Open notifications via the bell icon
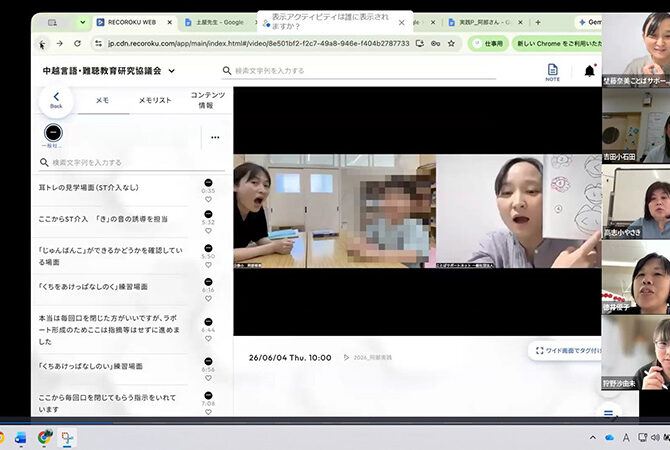This screenshot has width=670, height=450. (x=590, y=71)
